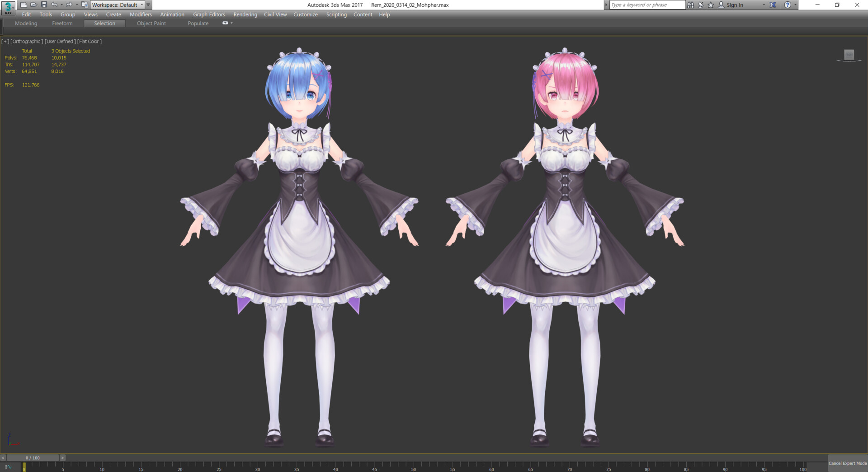Click the ribbon minimize toggle icon
This screenshot has height=472, width=868.
[225, 23]
